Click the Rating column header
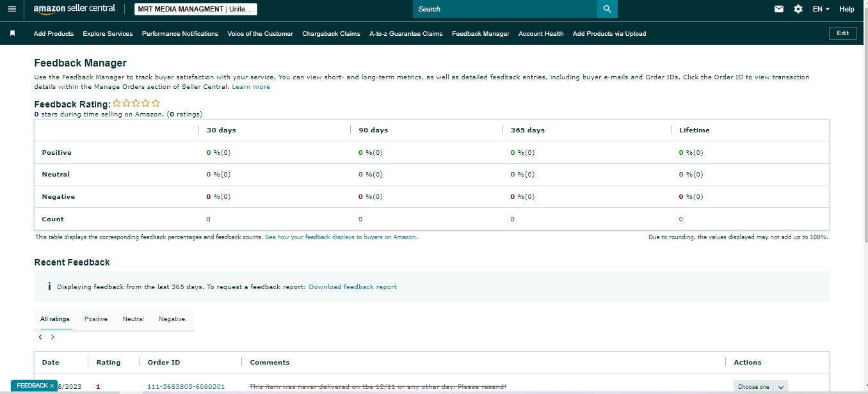 (x=108, y=362)
